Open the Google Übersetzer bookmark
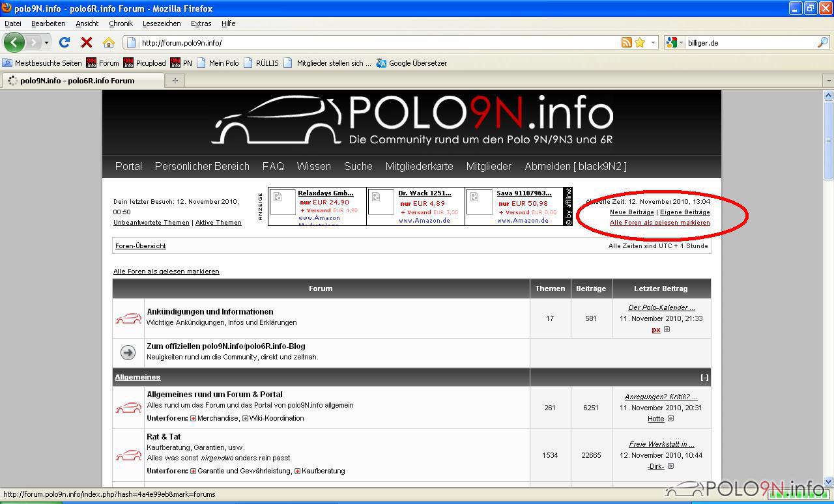834x504 pixels. tap(412, 63)
